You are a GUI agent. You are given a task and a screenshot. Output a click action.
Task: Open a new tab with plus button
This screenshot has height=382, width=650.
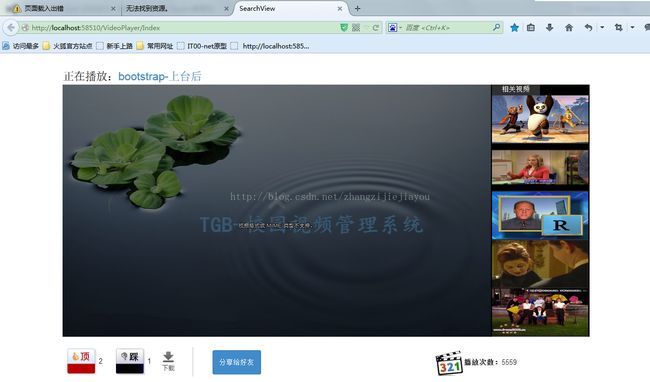click(357, 8)
